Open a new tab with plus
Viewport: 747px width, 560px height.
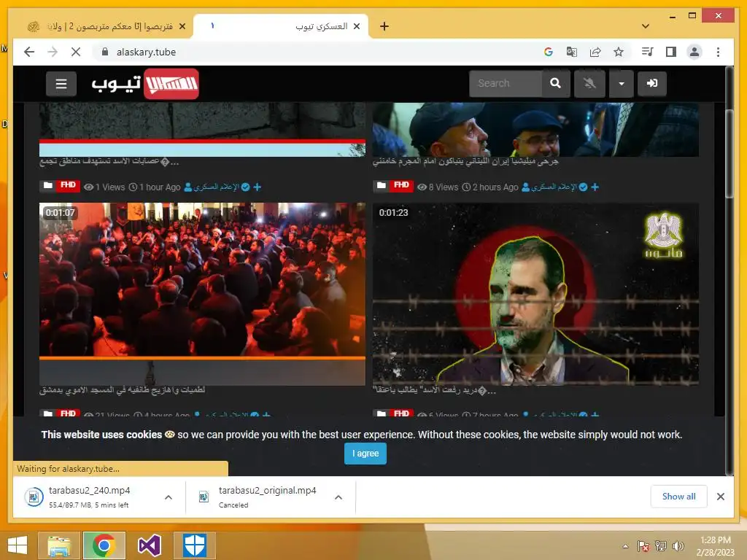click(384, 26)
